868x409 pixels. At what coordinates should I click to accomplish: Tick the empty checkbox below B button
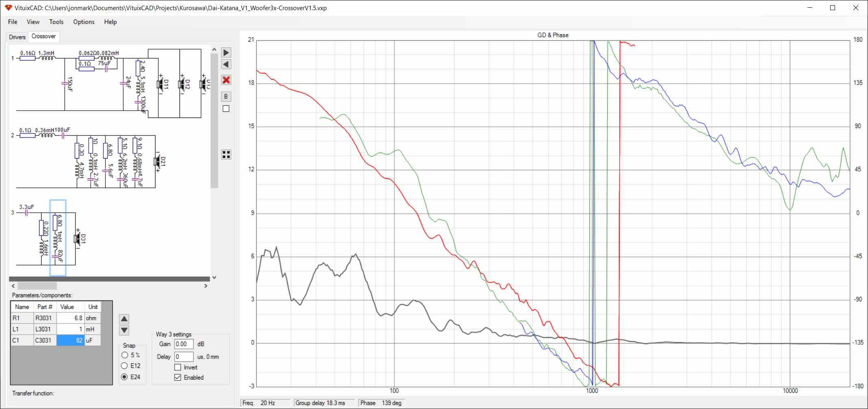point(226,109)
